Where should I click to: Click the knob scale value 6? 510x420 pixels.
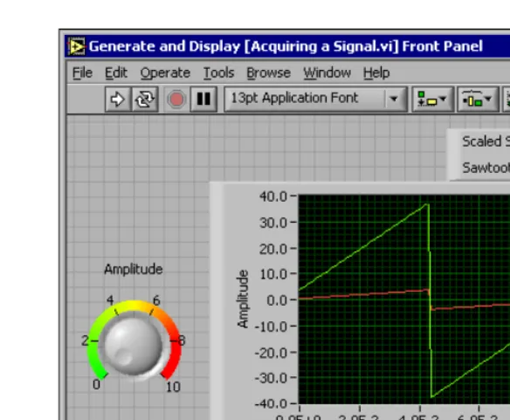[x=156, y=300]
